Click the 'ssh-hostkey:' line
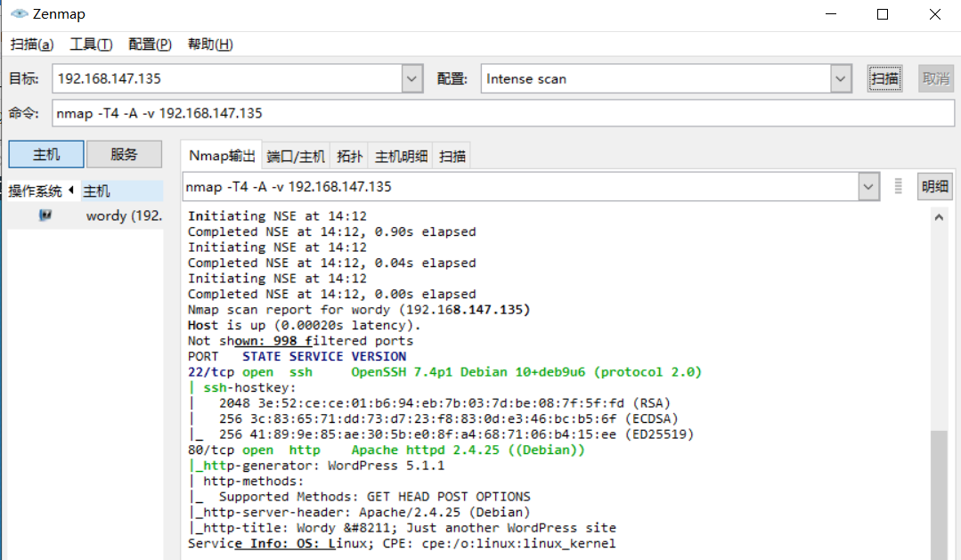 point(242,388)
